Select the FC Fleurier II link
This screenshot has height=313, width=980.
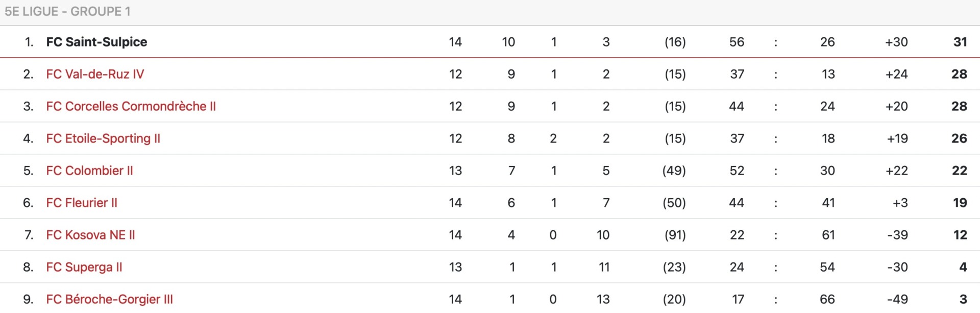tap(82, 203)
